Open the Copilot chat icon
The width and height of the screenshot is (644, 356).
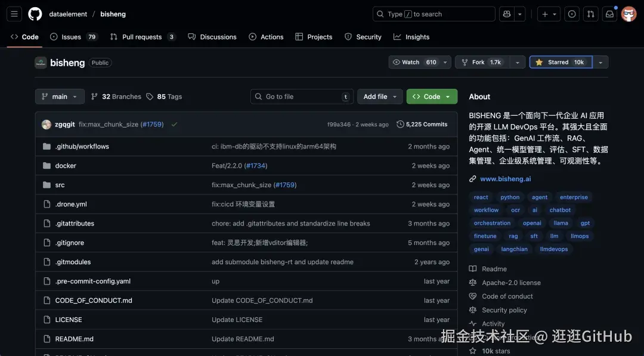click(x=507, y=14)
